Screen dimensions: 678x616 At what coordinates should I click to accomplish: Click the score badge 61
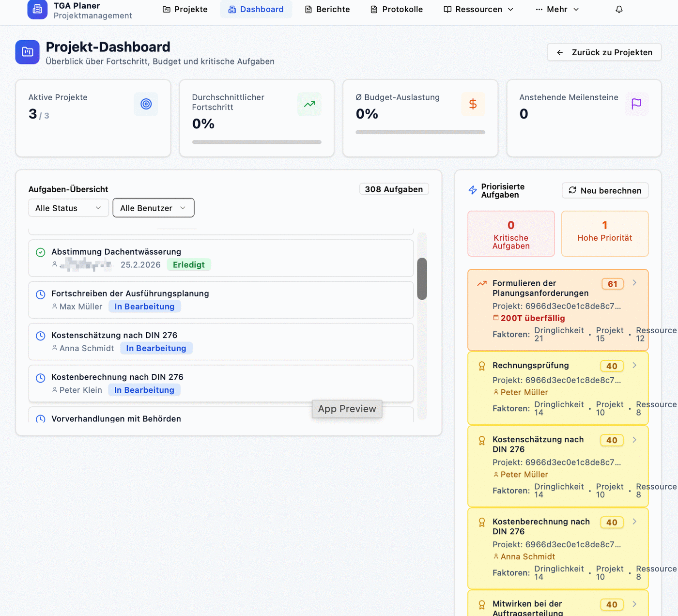613,284
